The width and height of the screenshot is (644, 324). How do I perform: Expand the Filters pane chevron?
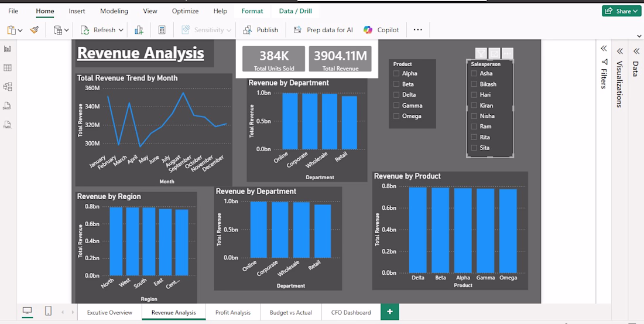click(604, 49)
